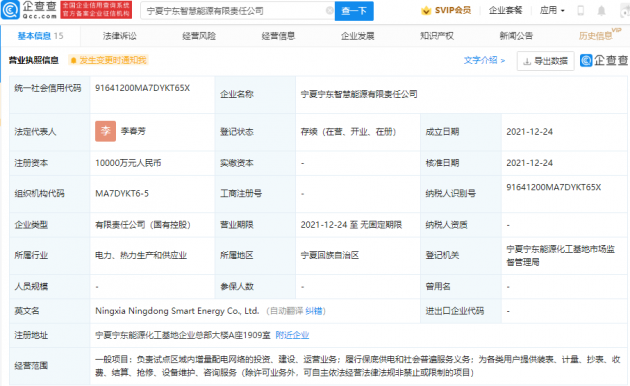Open mobile app via the phone icon
Screen dimensions: 630x386
(581, 11)
